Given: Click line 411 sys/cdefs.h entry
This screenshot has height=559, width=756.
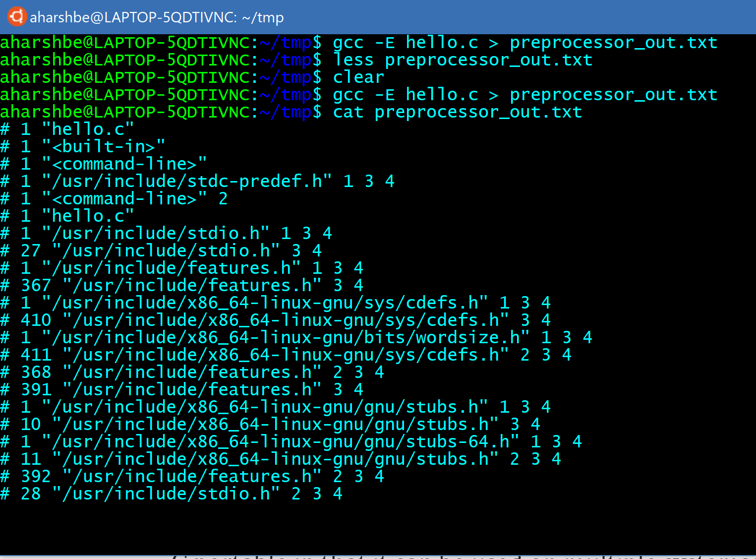Looking at the screenshot, I should pos(286,355).
